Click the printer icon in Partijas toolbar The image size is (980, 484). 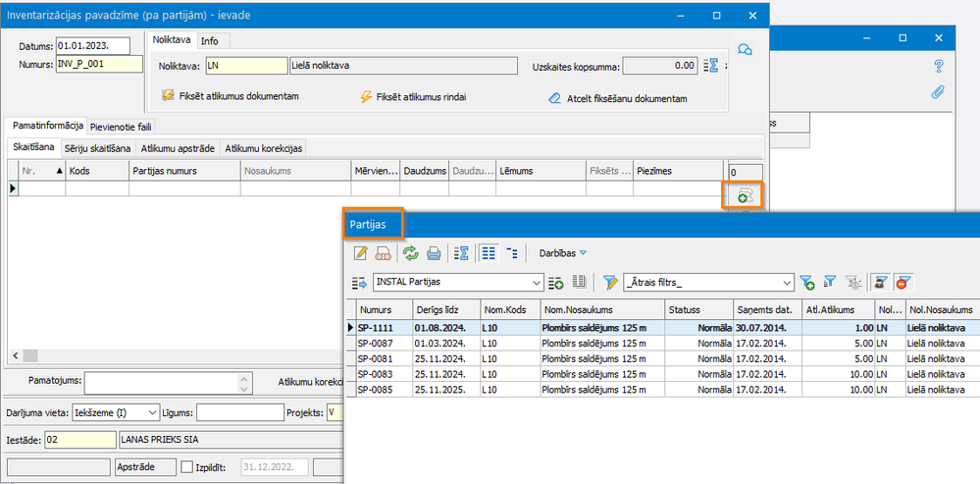pyautogui.click(x=433, y=253)
